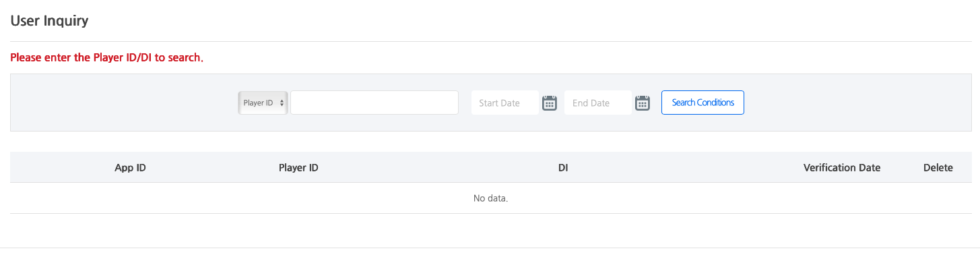Click the User Inquiry page heading
980x257 pixels.
tap(50, 21)
